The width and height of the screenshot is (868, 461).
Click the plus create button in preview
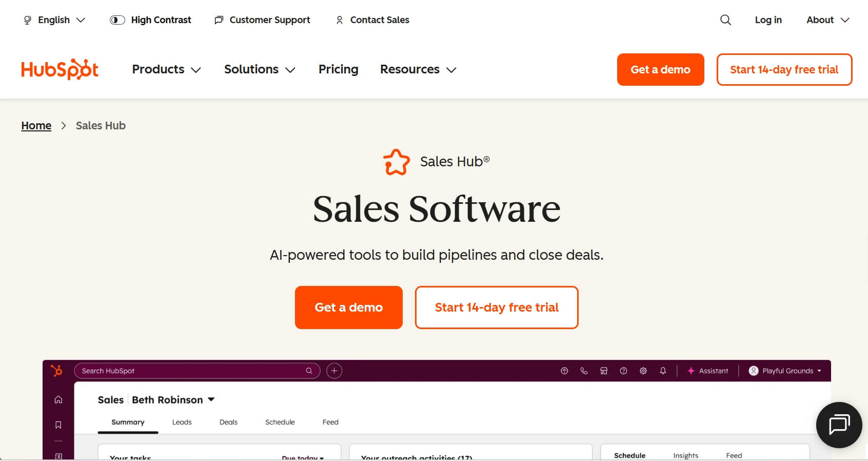coord(334,371)
